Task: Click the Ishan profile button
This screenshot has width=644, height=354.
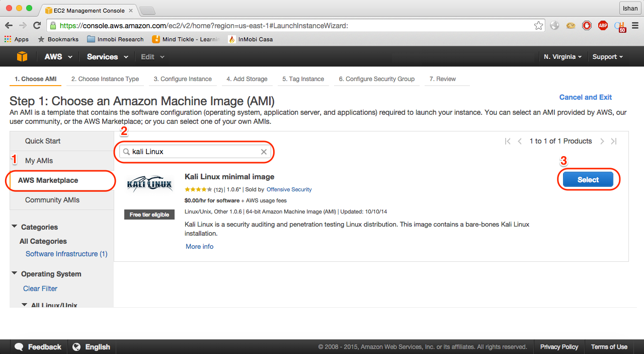Action: [629, 8]
